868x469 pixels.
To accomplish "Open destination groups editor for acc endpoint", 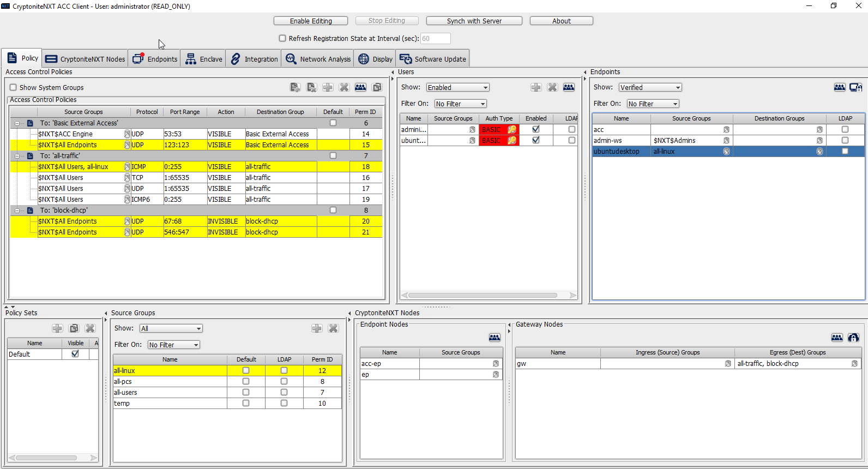I will coord(819,130).
